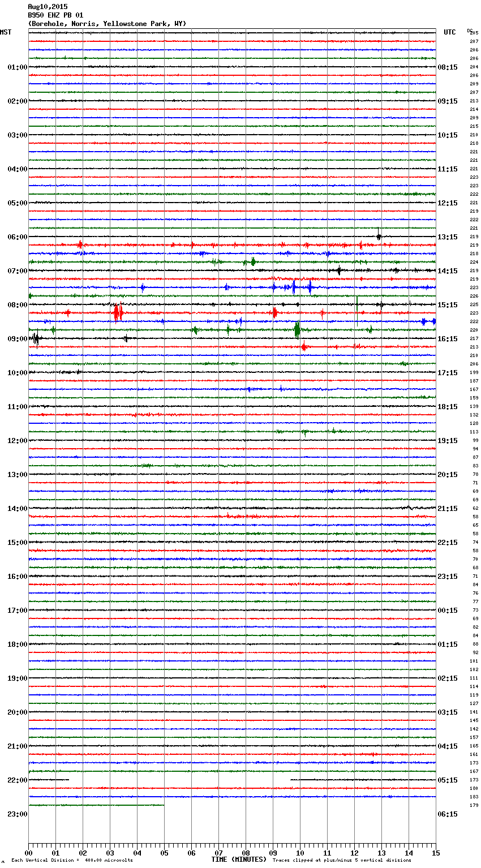This screenshot has height=868, width=481.
Task: Click the Each Vertical Division scale note
Action: pyautogui.click(x=72, y=861)
